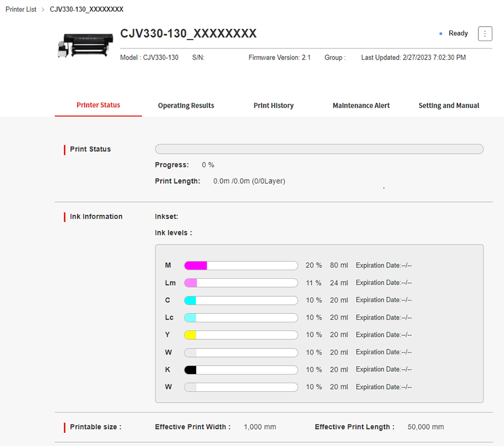Switch to the Operating Results tab

coord(186,106)
